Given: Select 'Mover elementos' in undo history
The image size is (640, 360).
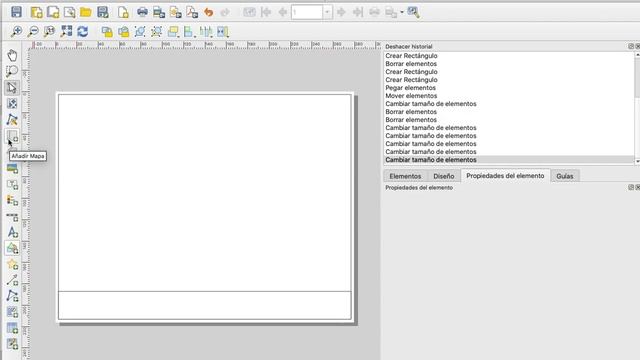Looking at the screenshot, I should [x=411, y=96].
